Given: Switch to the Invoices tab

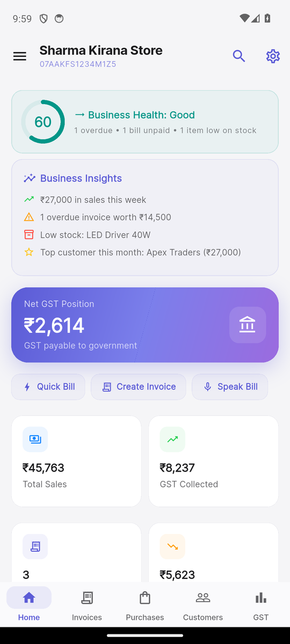Looking at the screenshot, I should point(87,605).
